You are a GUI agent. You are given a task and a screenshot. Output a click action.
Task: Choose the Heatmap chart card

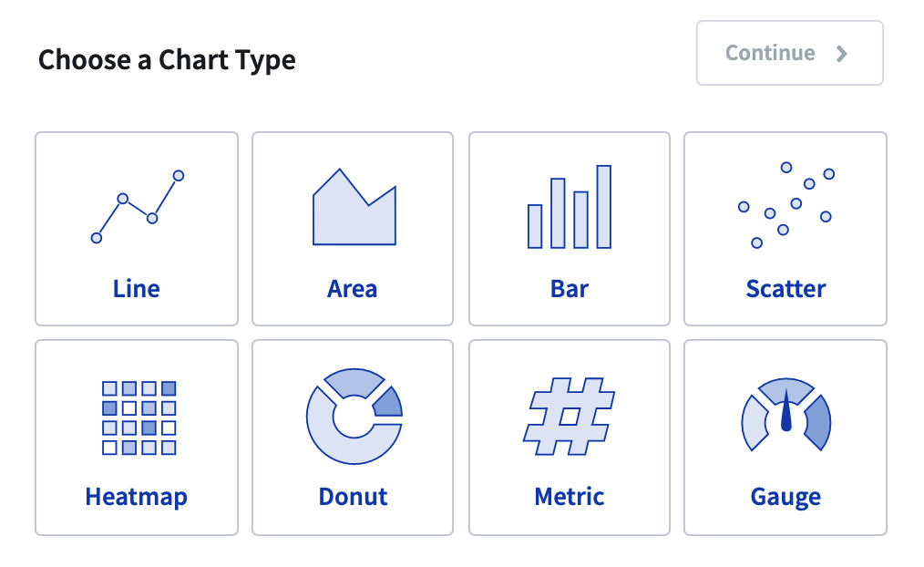tap(136, 436)
